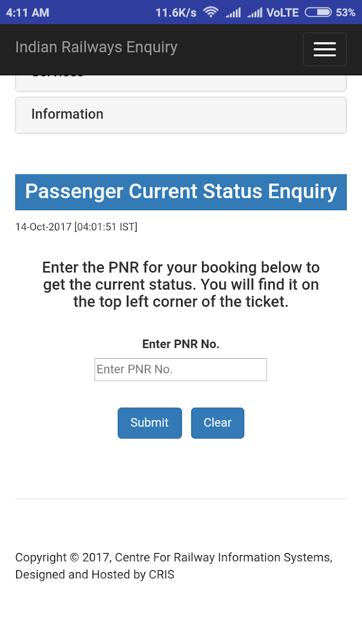
Task: Tap the battery indicator icon
Action: tap(318, 12)
